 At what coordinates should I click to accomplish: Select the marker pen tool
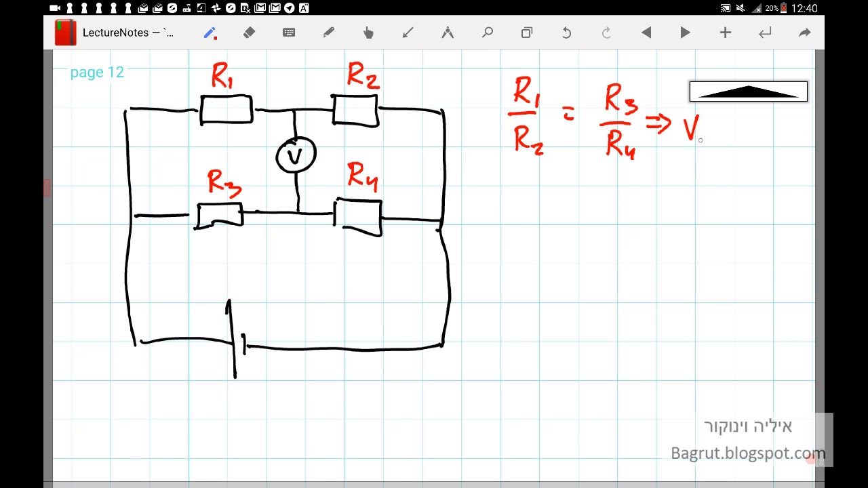[x=329, y=33]
